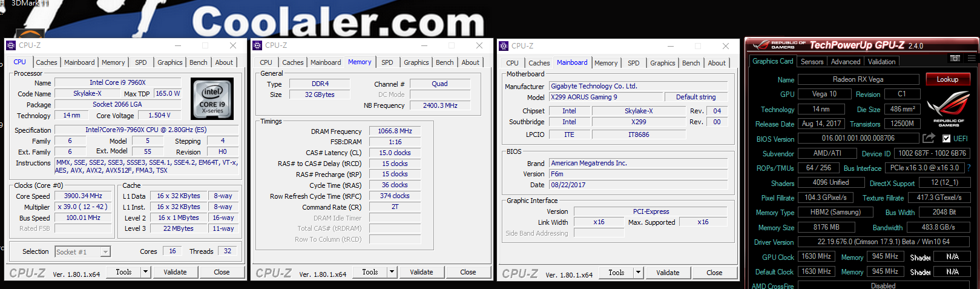Click the BIOS date value 08/22/2017

[x=639, y=185]
